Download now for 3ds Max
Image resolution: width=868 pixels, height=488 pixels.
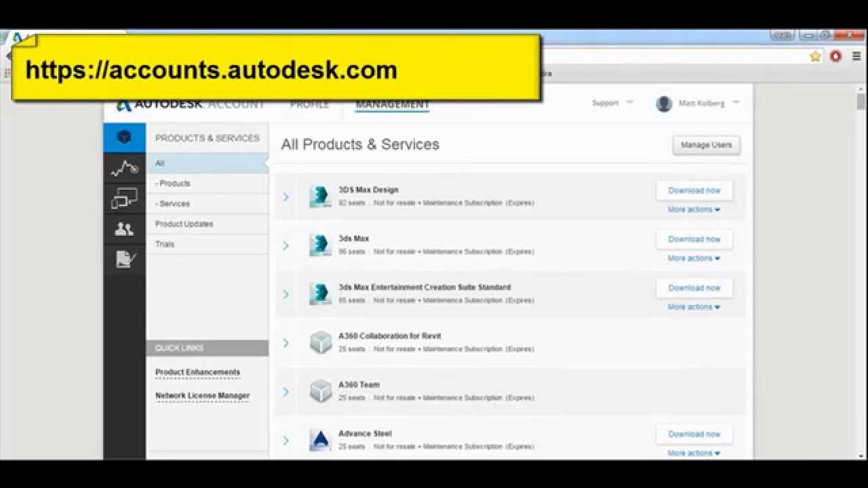(x=694, y=239)
